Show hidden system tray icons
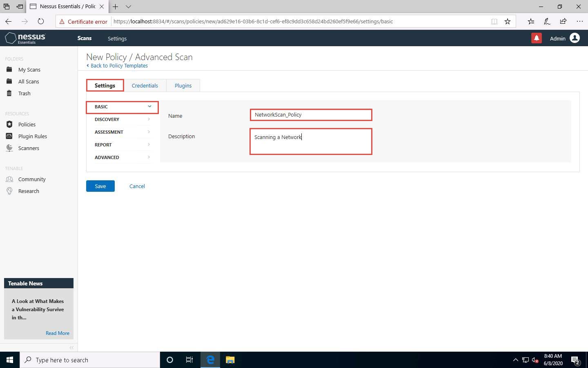 click(515, 360)
